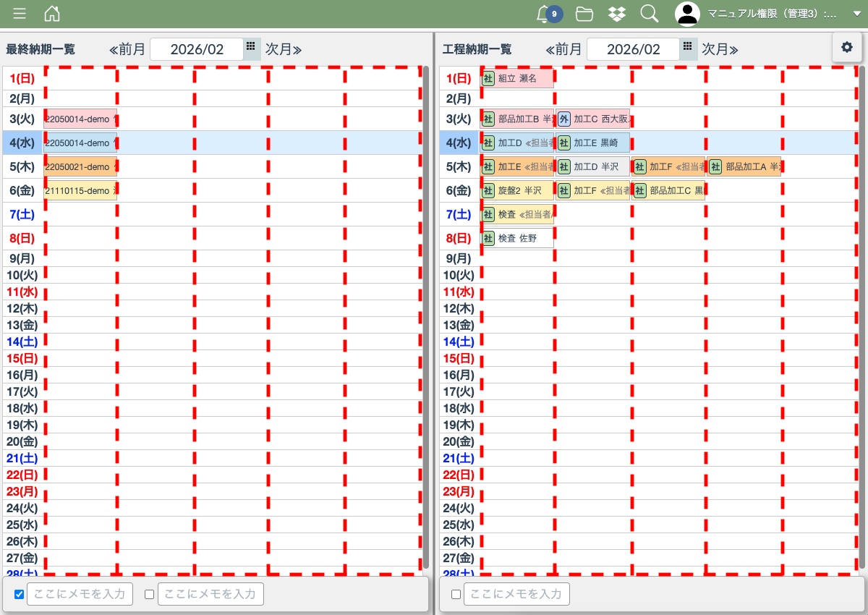Open calendar picker in 工程納期一覧 panel
This screenshot has width=868, height=615.
coord(687,46)
